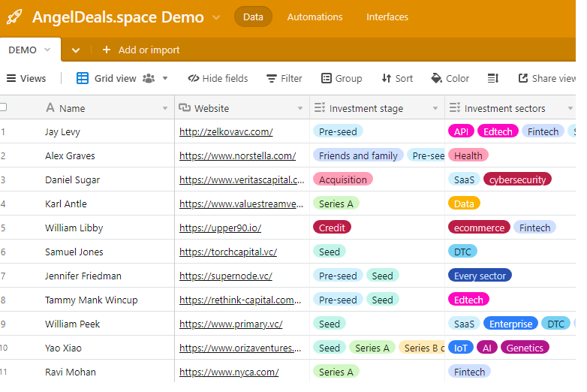Click the Friends and family tag
Viewport: 587px width, 392px height.
[358, 155]
